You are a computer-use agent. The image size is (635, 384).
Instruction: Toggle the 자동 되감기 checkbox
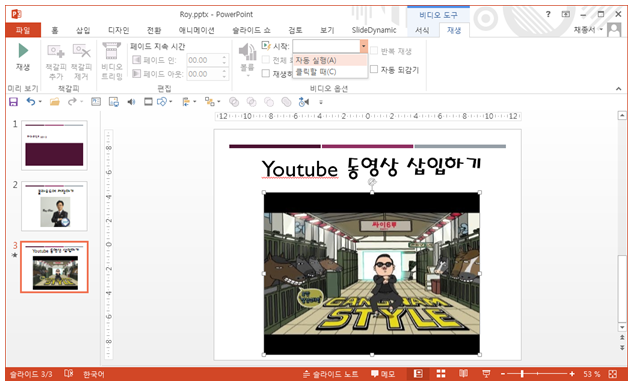point(374,70)
